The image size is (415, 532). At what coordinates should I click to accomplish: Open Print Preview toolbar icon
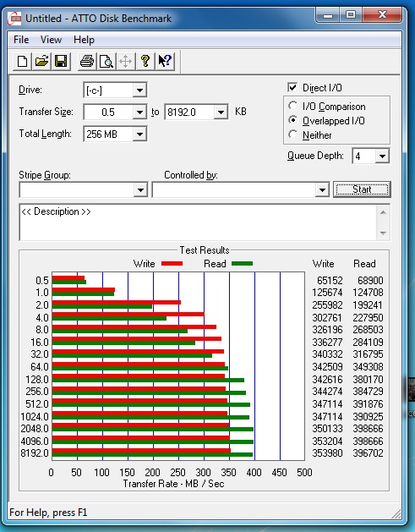106,62
